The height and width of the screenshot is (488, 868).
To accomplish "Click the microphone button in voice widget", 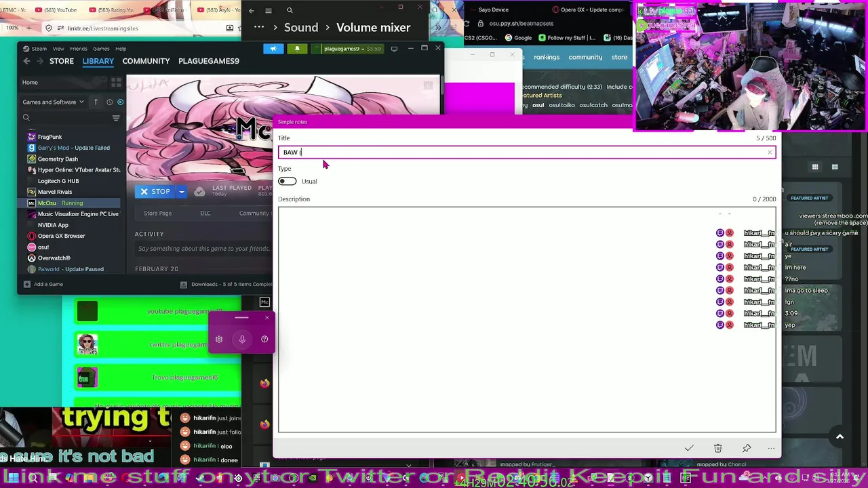I will 242,339.
